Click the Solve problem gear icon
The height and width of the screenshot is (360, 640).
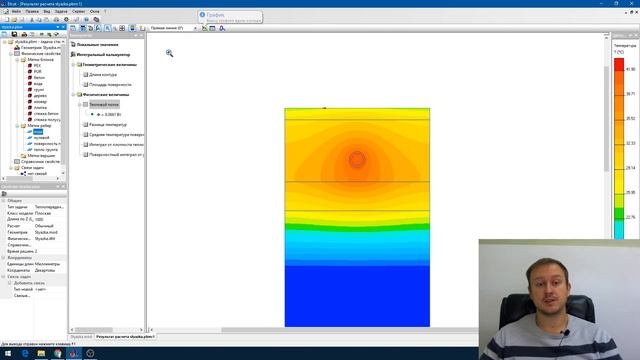(66, 19)
